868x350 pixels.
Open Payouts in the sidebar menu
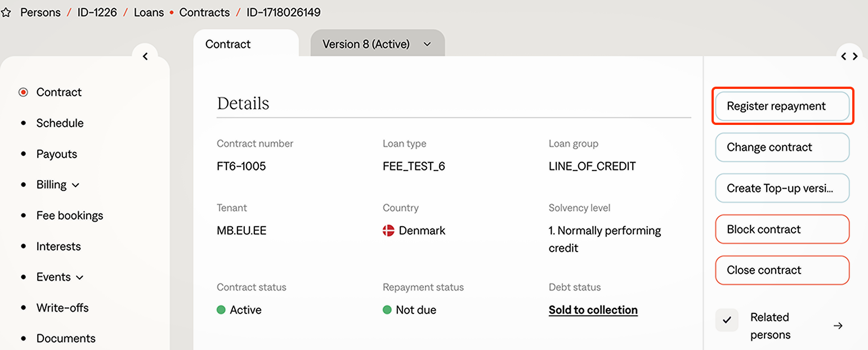pos(56,154)
